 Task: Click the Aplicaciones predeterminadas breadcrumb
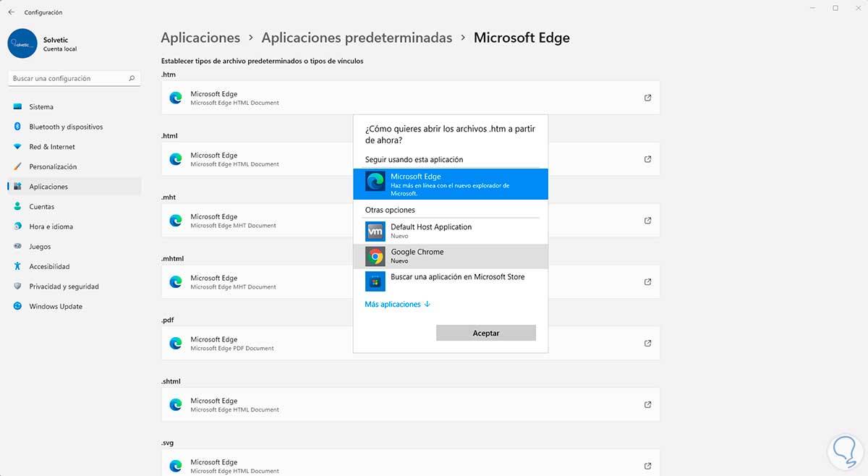pos(357,38)
